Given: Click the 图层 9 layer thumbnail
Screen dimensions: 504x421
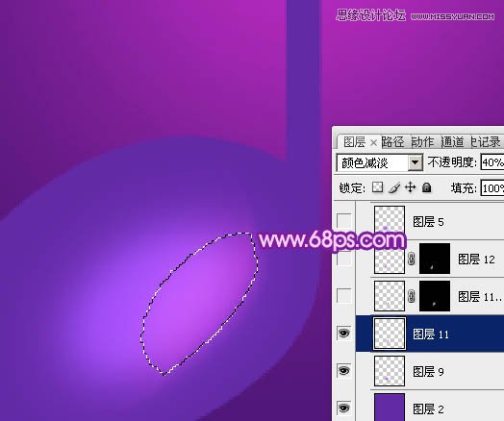Looking at the screenshot, I should [390, 371].
